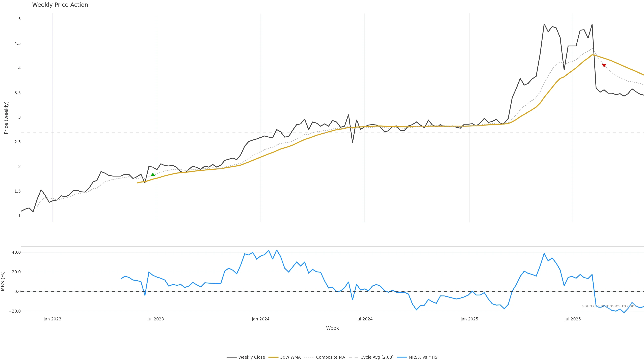The height and width of the screenshot is (362, 644).
Task: Open the sharemaestro.com source link
Action: coord(609,306)
